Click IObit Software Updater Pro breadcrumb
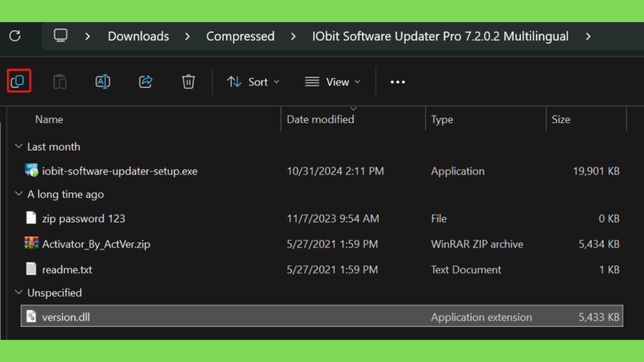Screen dimensions: 644x362 pos(440,36)
